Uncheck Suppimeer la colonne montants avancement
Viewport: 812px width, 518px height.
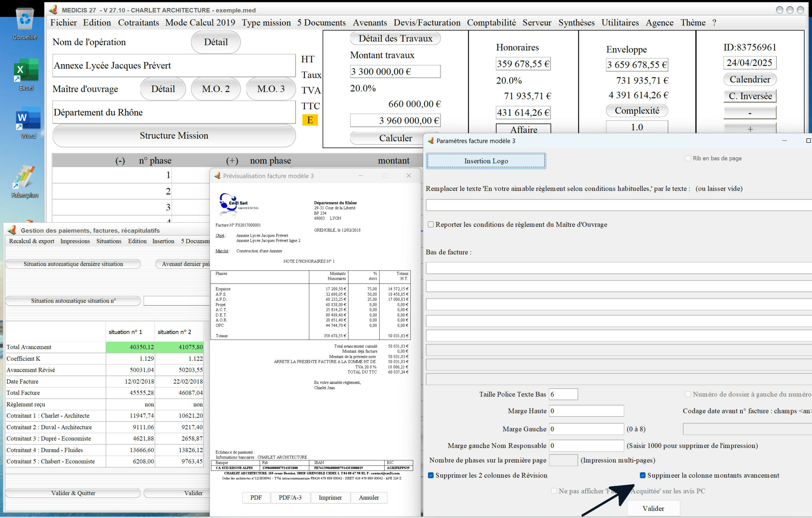click(642, 475)
